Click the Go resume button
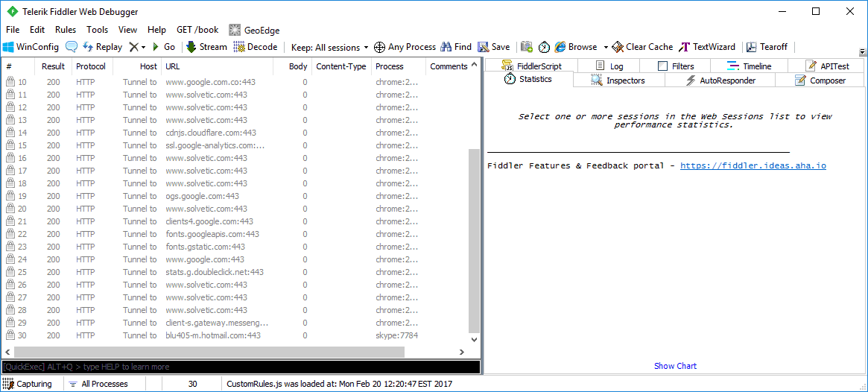Screen dimensions: 868x392 [164, 47]
